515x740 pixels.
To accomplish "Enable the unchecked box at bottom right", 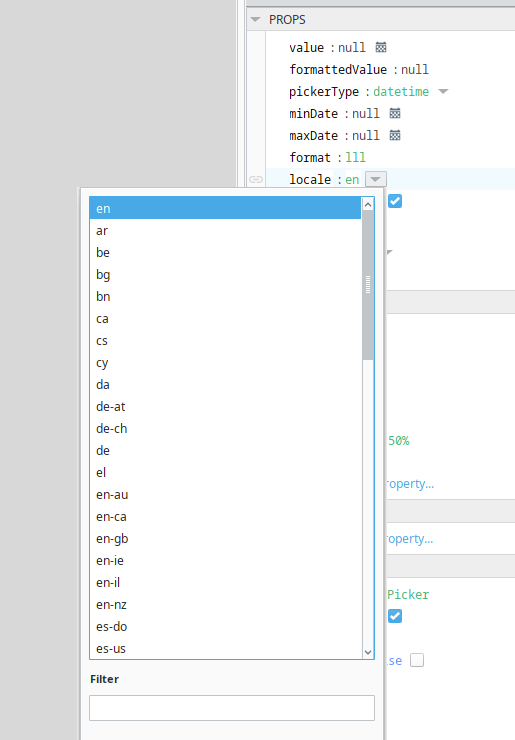I will tap(417, 660).
